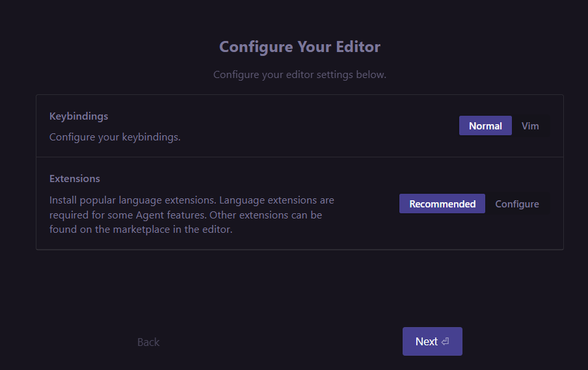The width and height of the screenshot is (588, 370).
Task: Click 'found on the marketplace in the editor' line
Action: tap(140, 229)
